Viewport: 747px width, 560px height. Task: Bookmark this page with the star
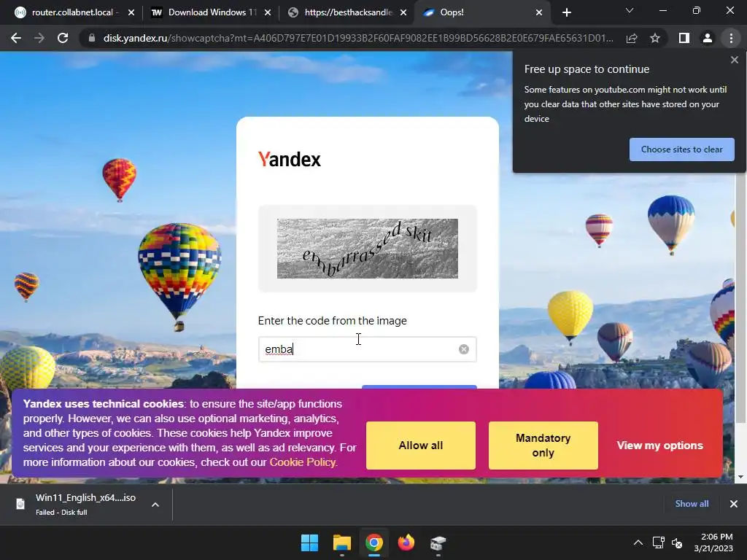click(655, 38)
